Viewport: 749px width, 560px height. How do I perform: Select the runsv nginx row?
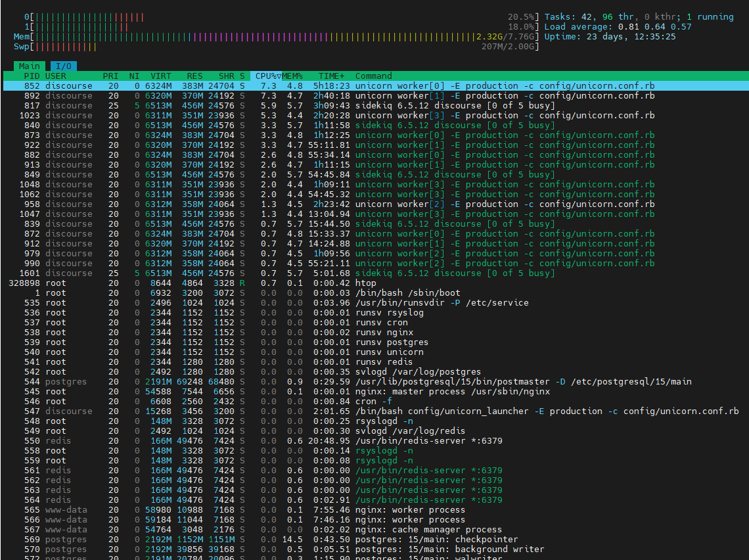tap(374, 333)
